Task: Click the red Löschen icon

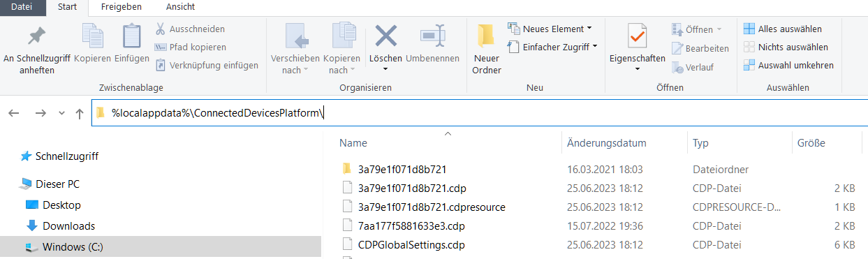Action: [x=386, y=36]
